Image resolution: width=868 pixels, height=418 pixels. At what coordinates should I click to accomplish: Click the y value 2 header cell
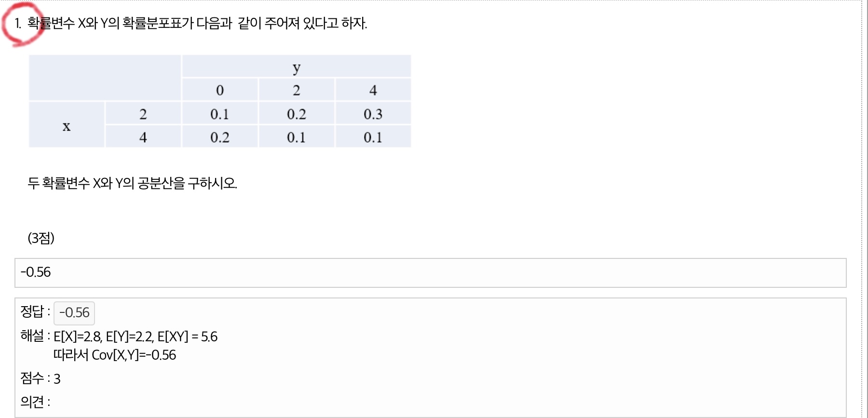click(x=296, y=90)
